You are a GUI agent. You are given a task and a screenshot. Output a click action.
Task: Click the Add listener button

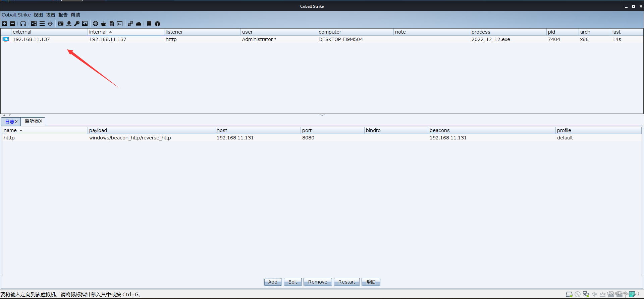click(273, 282)
